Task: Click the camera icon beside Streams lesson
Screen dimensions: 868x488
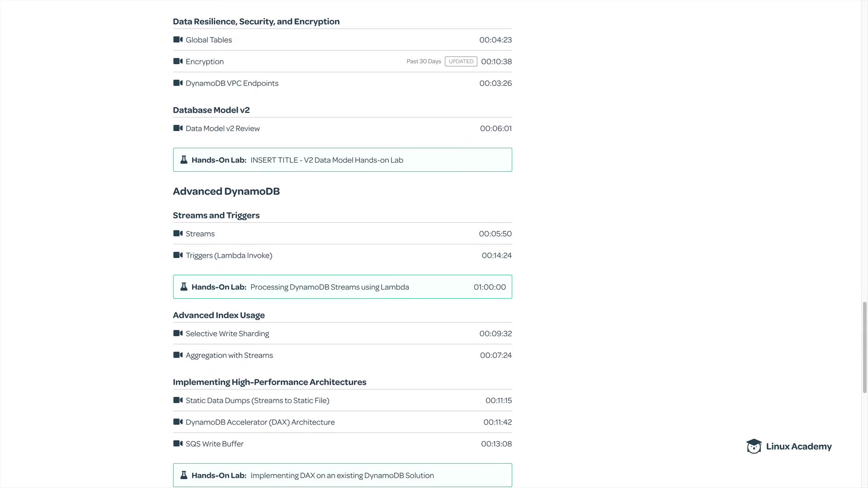Action: [x=178, y=234]
